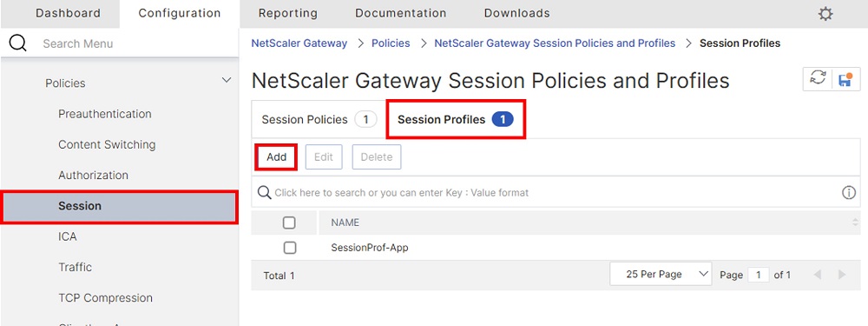Image resolution: width=868 pixels, height=326 pixels.
Task: Collapse the Policies menu chevron
Action: click(227, 80)
